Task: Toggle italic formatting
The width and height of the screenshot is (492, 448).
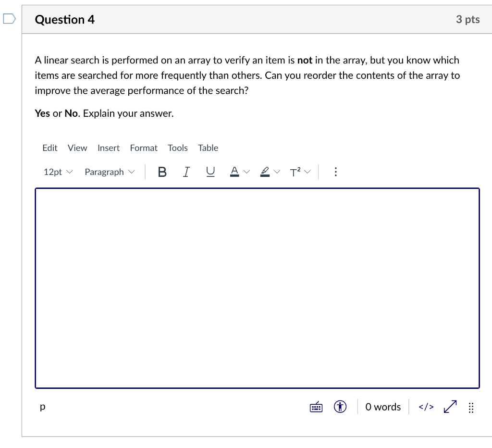Action: 186,172
